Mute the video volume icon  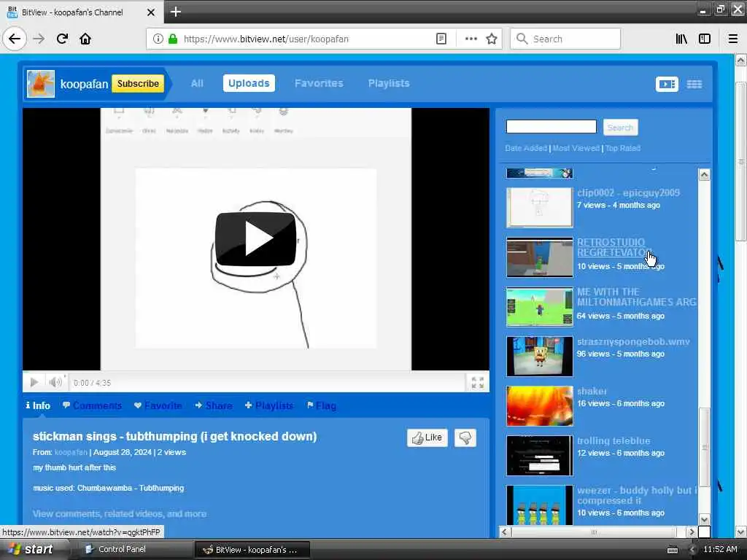tap(55, 382)
